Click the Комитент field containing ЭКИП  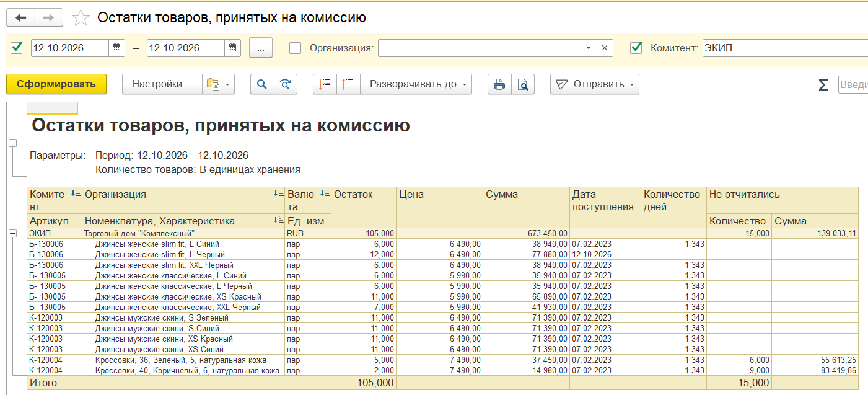click(785, 48)
